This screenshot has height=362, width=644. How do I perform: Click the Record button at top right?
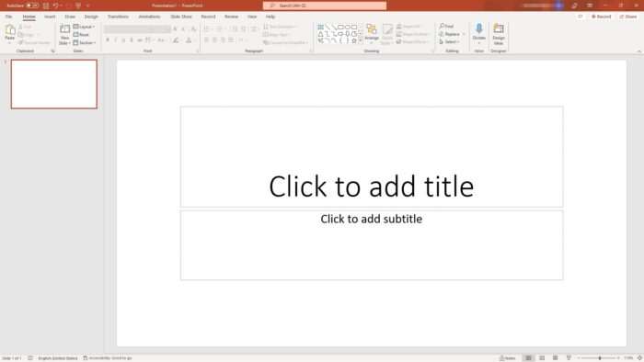pyautogui.click(x=602, y=17)
